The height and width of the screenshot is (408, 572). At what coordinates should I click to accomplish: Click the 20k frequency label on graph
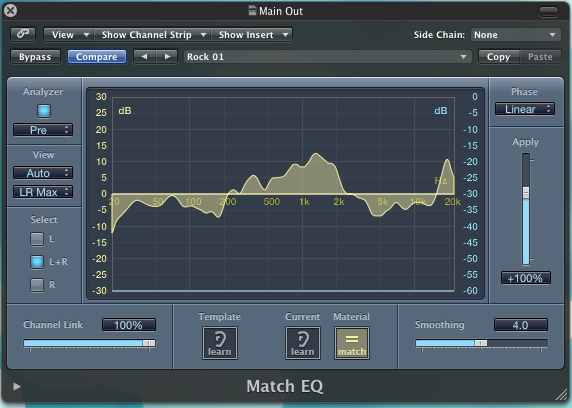tap(453, 202)
